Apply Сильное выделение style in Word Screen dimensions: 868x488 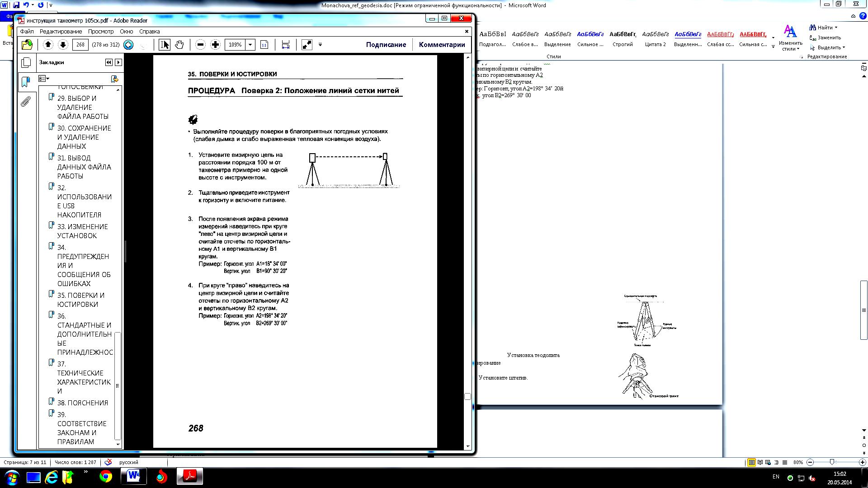coord(590,38)
